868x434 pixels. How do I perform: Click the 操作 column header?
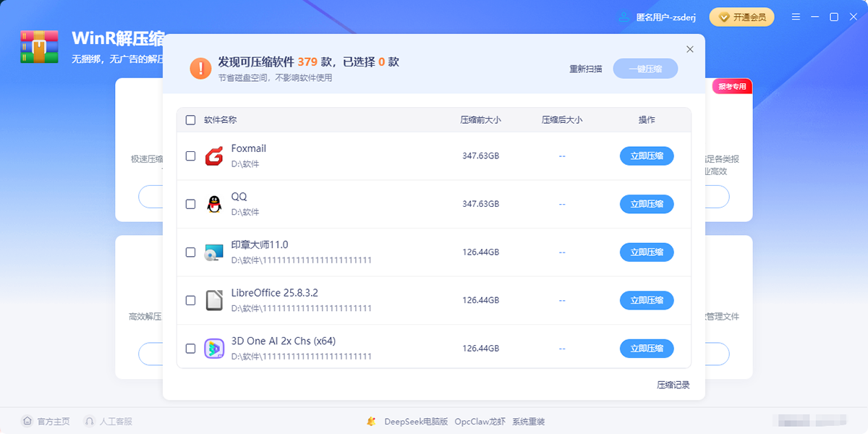[647, 120]
